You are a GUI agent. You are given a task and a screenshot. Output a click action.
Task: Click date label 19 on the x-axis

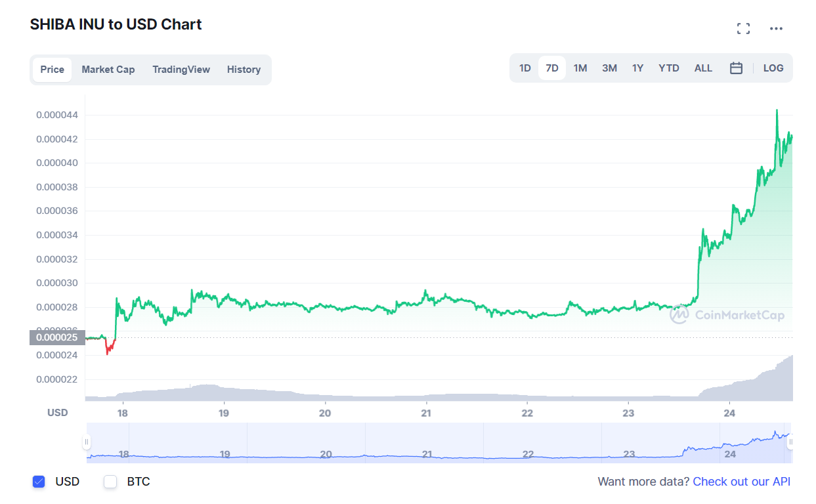point(224,413)
